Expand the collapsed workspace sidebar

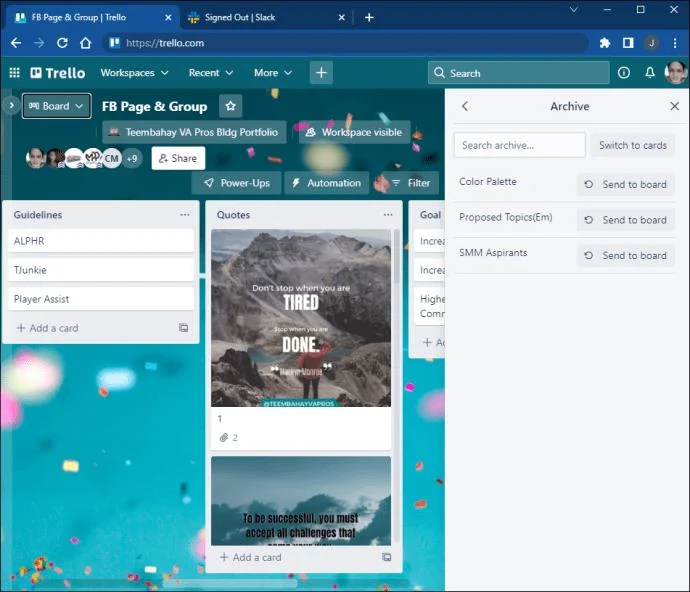[11, 106]
